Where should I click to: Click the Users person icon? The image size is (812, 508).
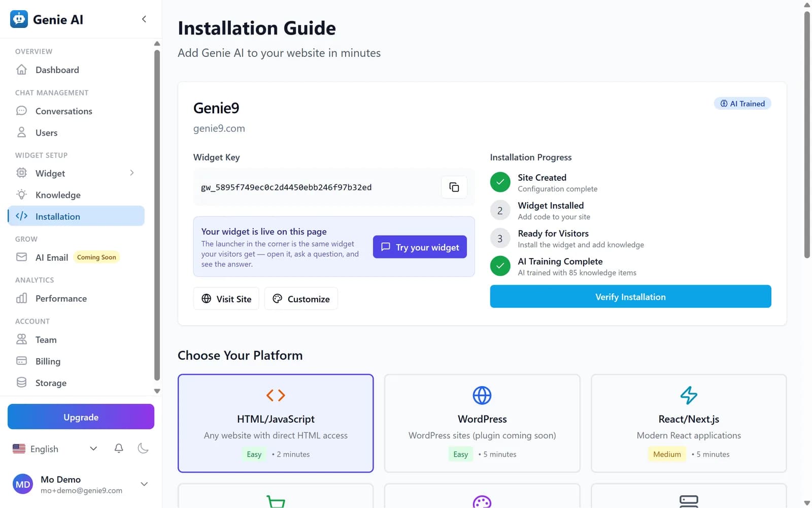21,133
